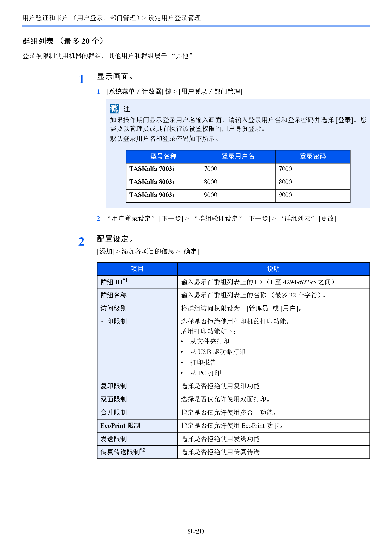
Task: Click the [添加] text
Action: pos(106,252)
